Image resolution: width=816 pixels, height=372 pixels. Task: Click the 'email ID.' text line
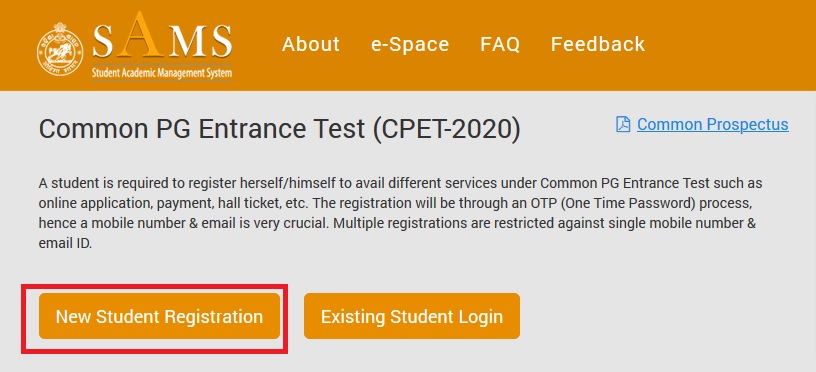pos(65,243)
